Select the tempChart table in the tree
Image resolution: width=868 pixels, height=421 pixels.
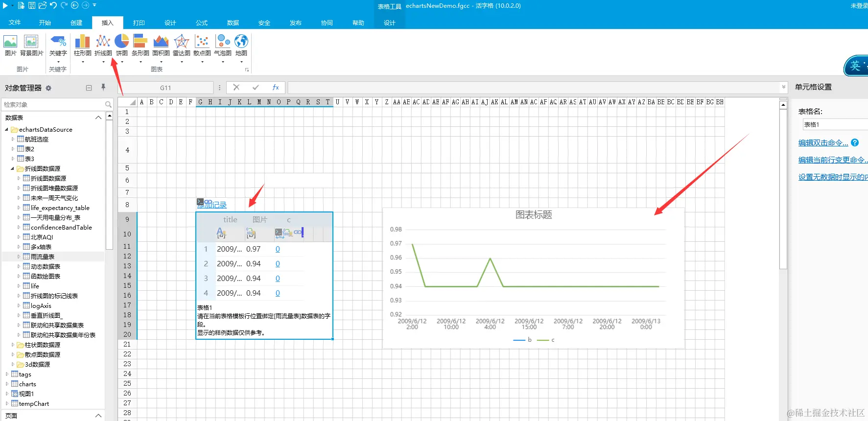34,404
